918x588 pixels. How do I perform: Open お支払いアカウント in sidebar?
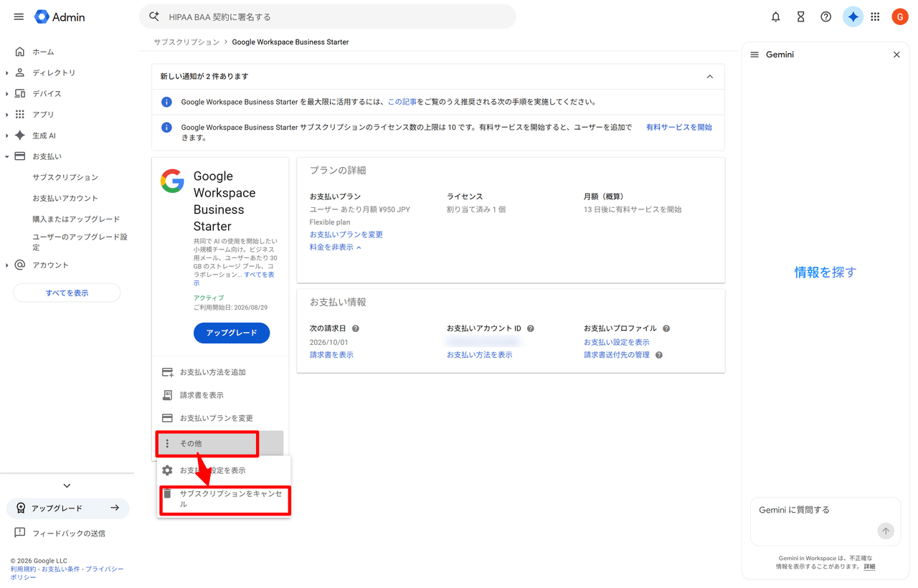(x=65, y=198)
